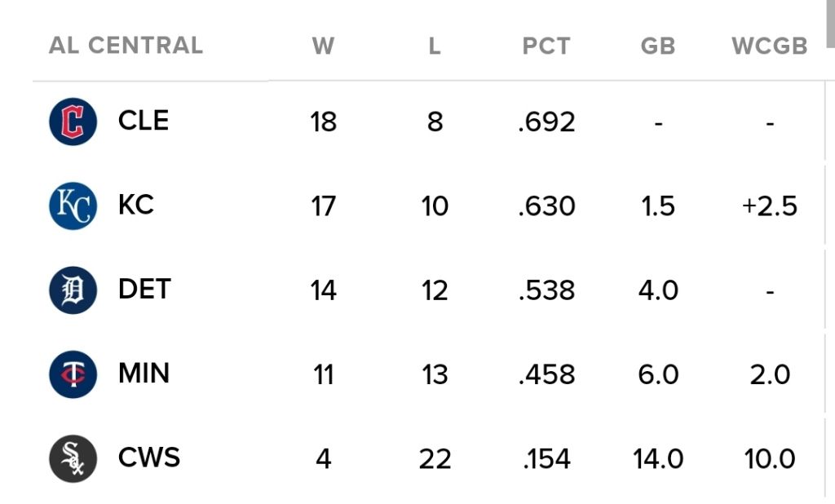The image size is (835, 504).
Task: Open the MIN team page
Action: point(144,373)
